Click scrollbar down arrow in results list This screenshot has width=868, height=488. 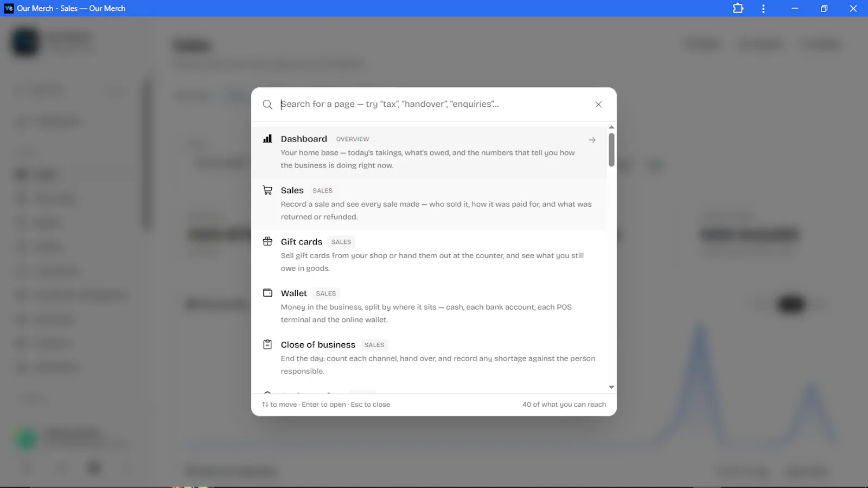(x=611, y=387)
